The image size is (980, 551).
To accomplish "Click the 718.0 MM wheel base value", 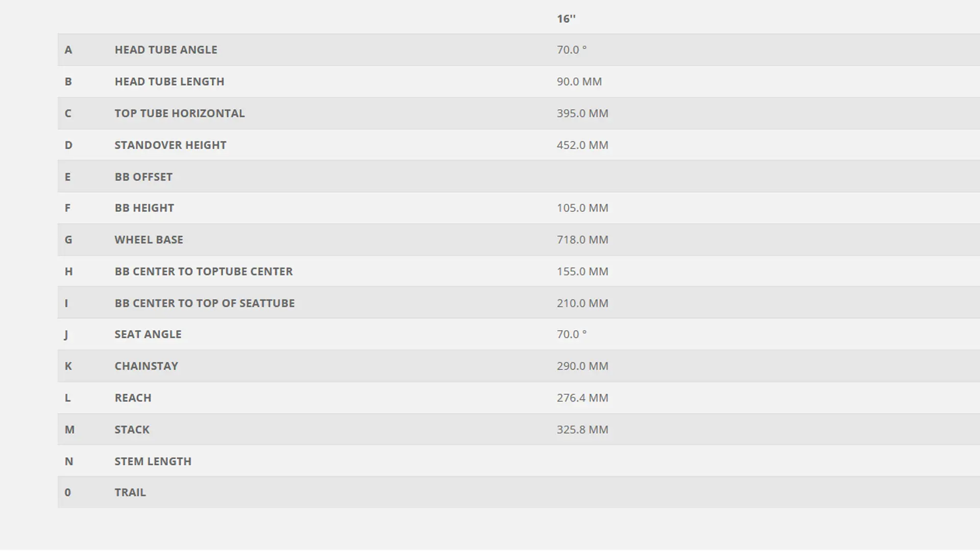I will pyautogui.click(x=582, y=240).
